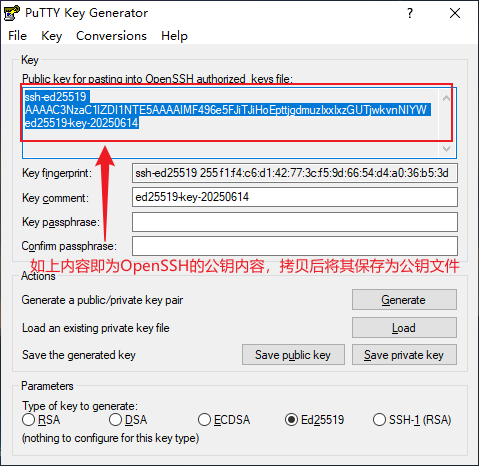Click Load to open an existing private key
The height and width of the screenshot is (466, 479).
click(404, 328)
